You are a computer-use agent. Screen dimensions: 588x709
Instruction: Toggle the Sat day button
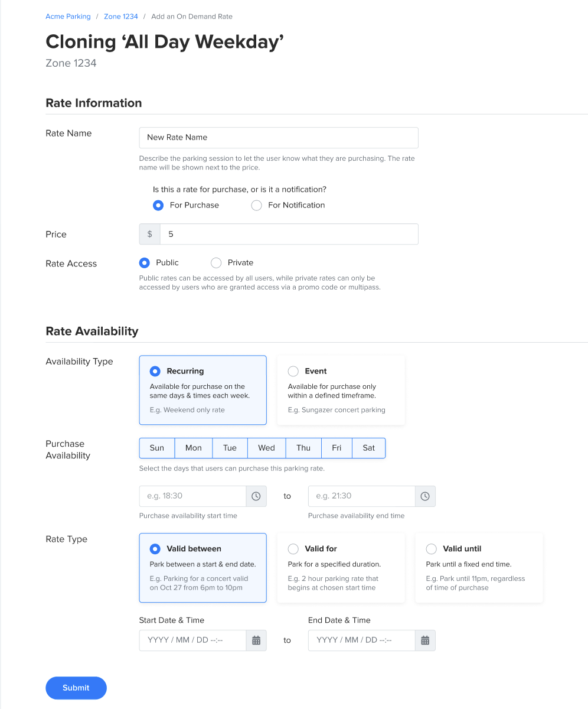coord(369,448)
